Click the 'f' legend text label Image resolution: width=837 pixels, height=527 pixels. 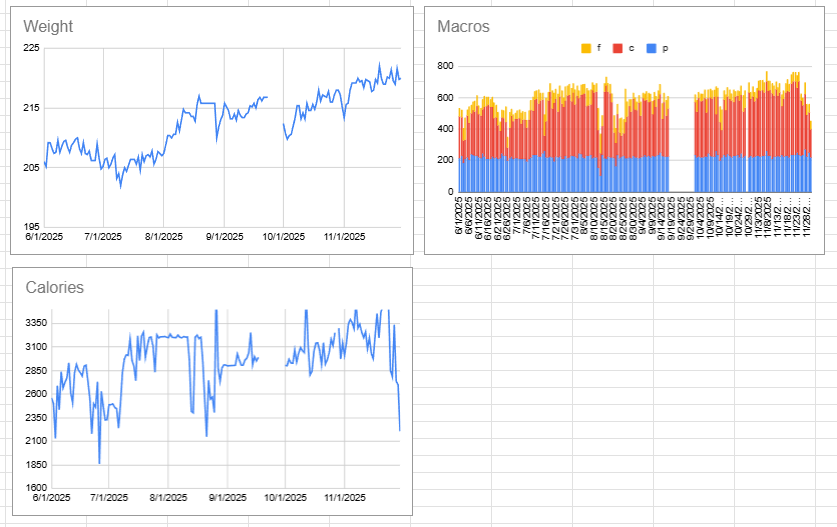point(599,48)
